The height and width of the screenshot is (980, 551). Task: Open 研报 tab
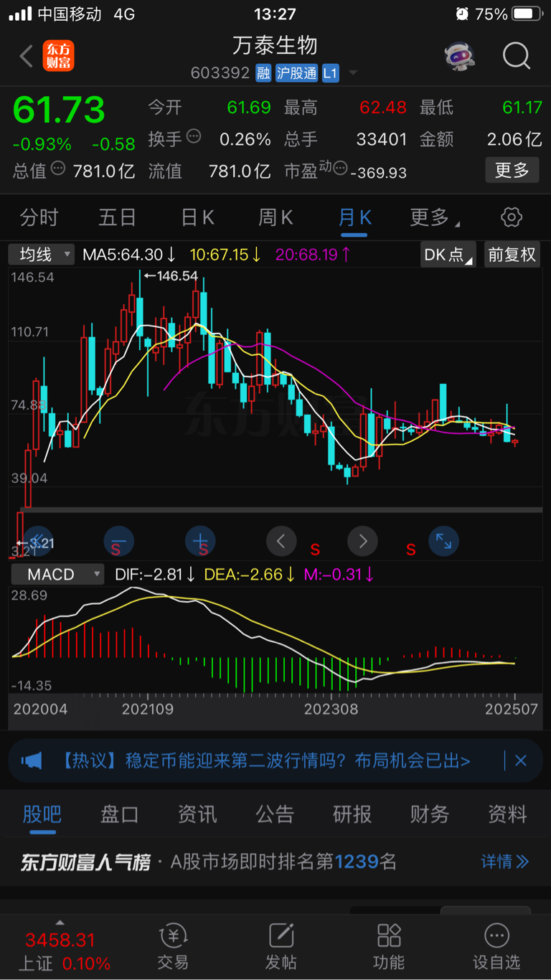[x=352, y=814]
